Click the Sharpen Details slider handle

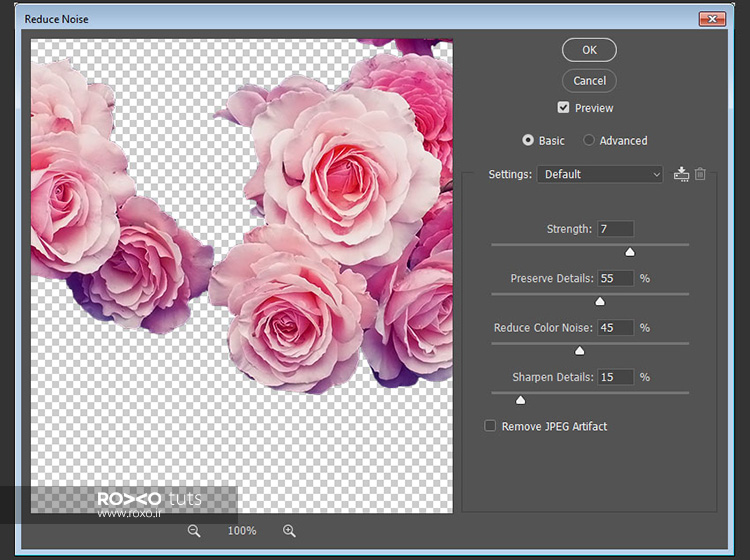pyautogui.click(x=520, y=400)
